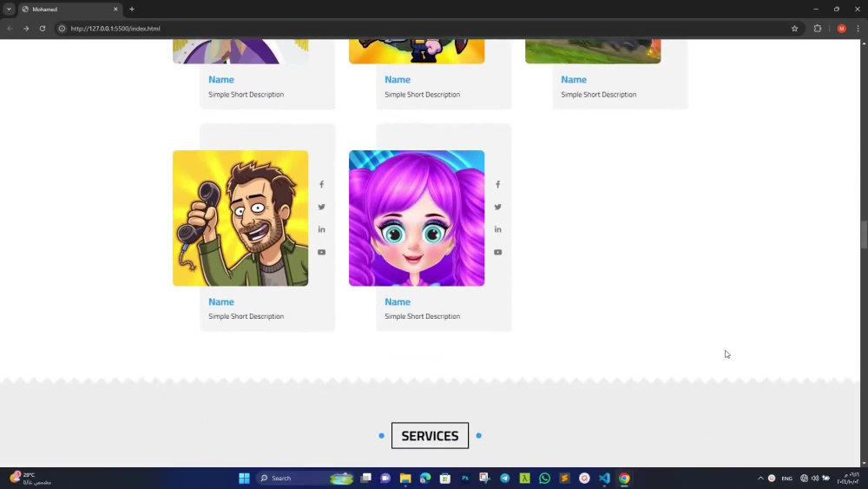Select the Mohamed browser tab

[x=69, y=9]
